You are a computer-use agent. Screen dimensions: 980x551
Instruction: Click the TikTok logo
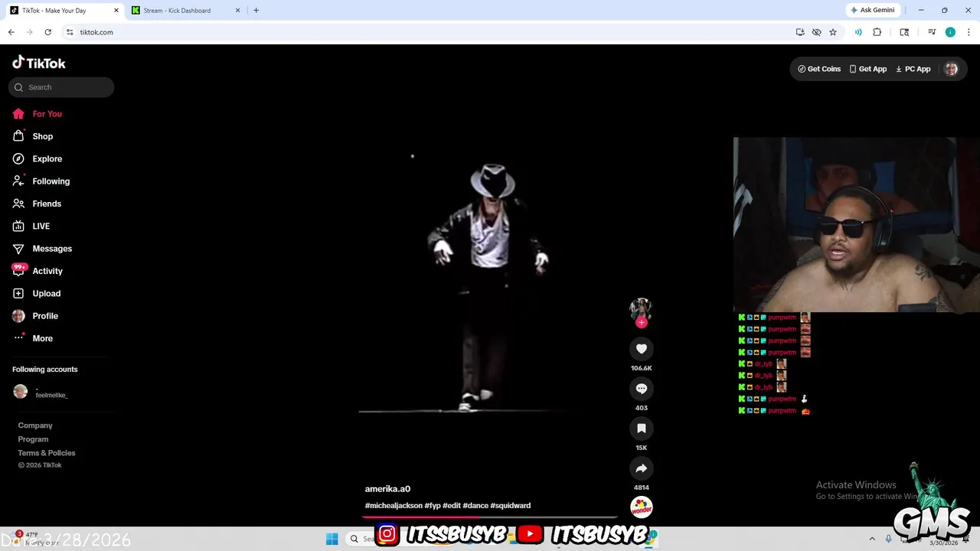[x=39, y=63]
